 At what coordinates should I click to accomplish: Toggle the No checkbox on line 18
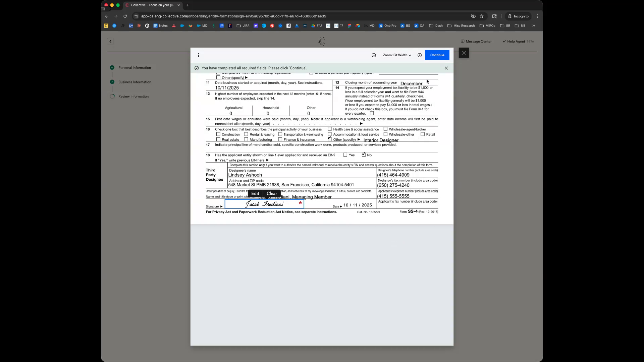pyautogui.click(x=364, y=155)
